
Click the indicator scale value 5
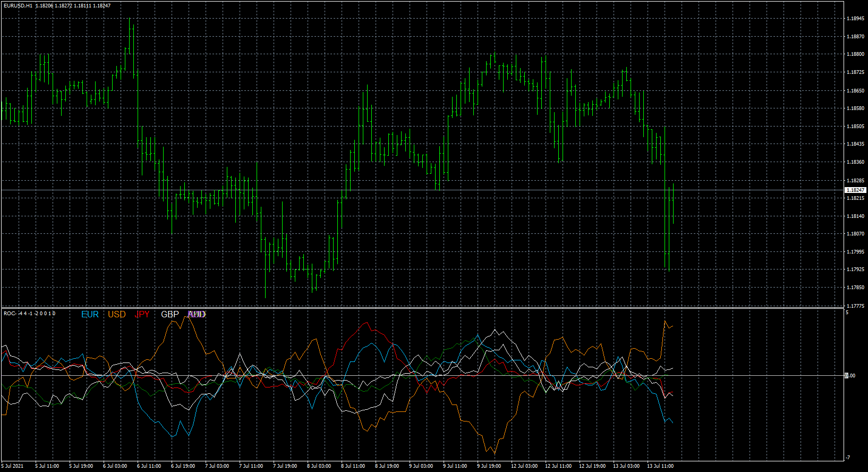click(847, 313)
